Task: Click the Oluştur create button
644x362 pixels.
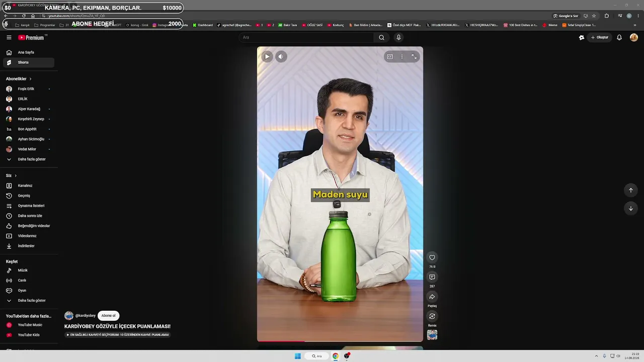Action: coord(600,37)
